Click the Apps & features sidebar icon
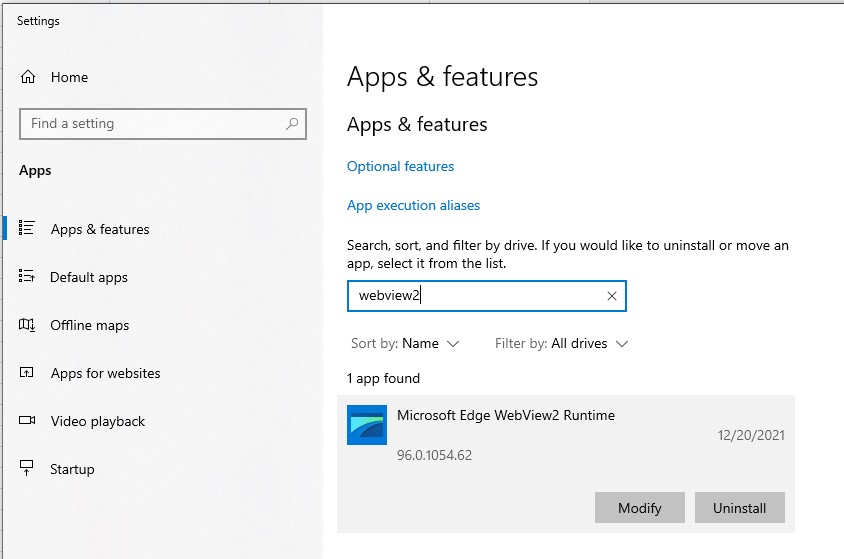 click(x=26, y=228)
